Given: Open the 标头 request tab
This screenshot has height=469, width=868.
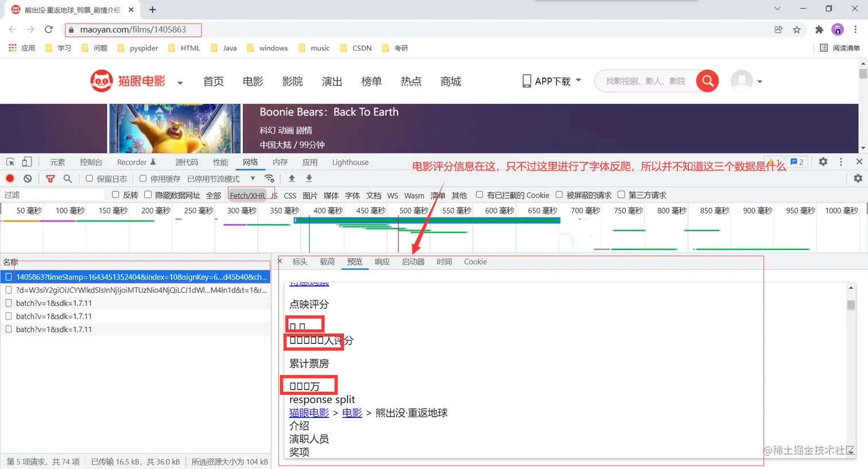Looking at the screenshot, I should tap(300, 262).
